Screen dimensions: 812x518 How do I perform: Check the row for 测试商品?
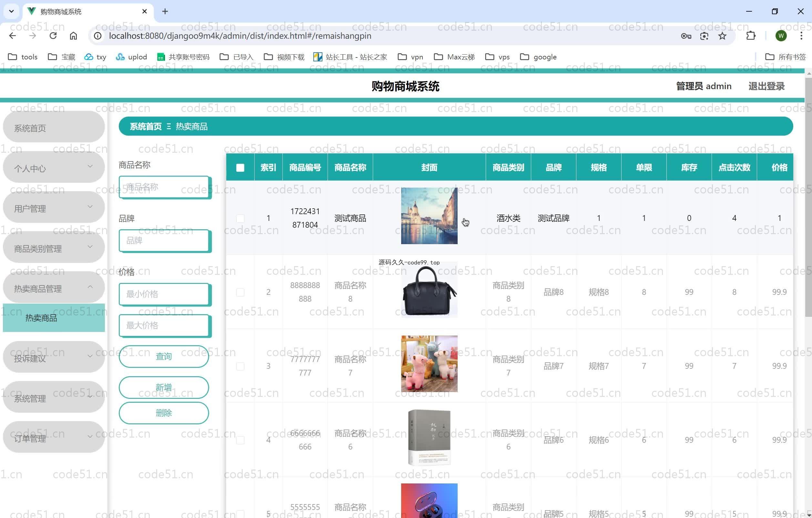[x=240, y=218]
